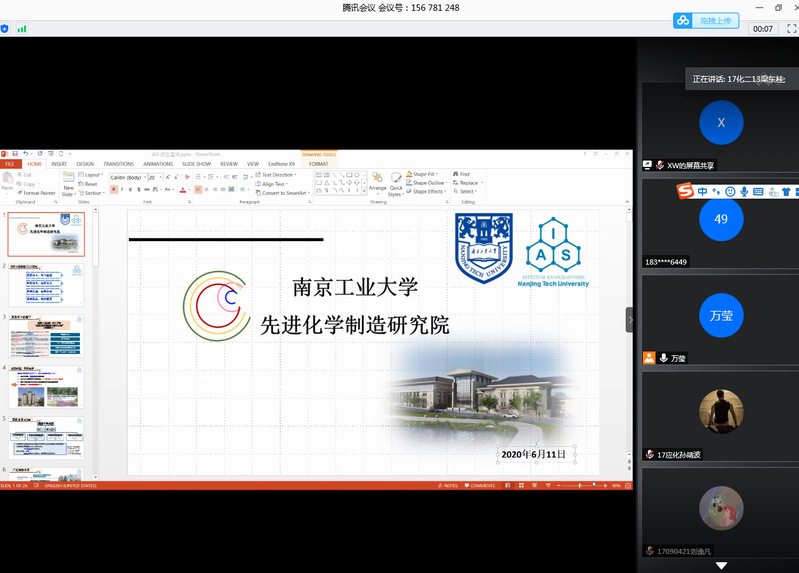Image resolution: width=799 pixels, height=573 pixels.
Task: Click the cloud upload icon in meeting bar
Action: [683, 20]
